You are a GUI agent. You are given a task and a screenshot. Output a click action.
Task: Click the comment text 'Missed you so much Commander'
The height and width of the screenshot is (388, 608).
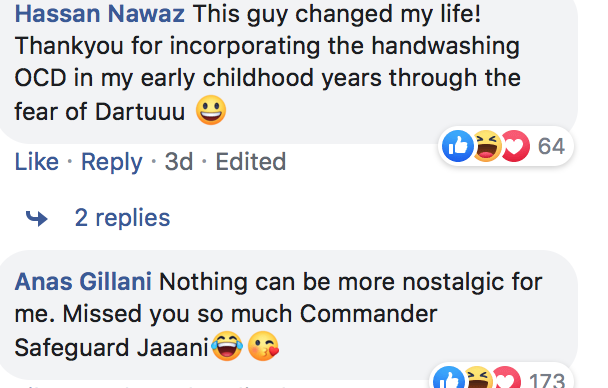tap(250, 314)
